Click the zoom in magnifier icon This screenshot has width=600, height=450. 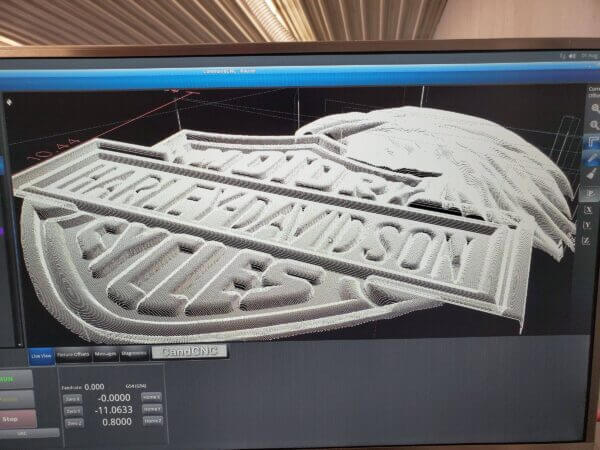pyautogui.click(x=595, y=109)
